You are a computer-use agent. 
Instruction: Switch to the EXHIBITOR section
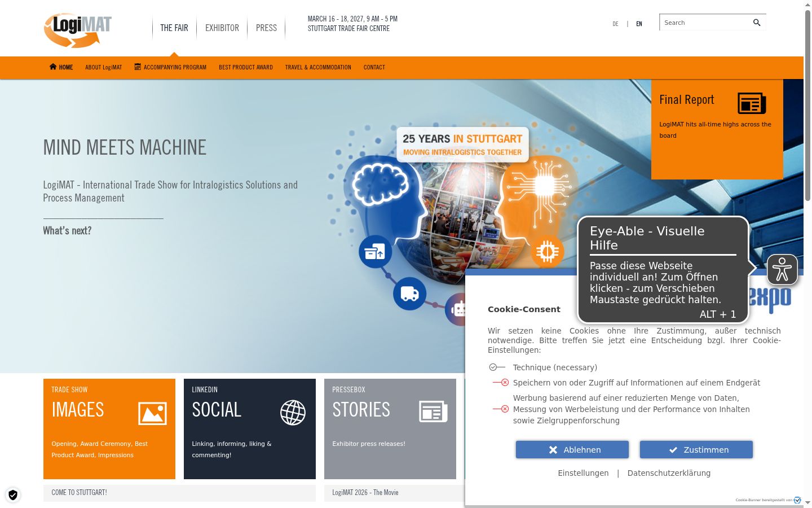pyautogui.click(x=222, y=28)
